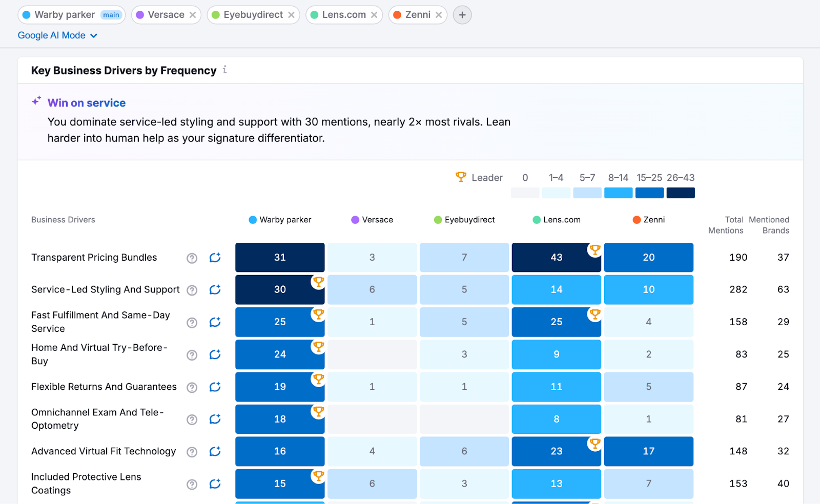This screenshot has width=820, height=504.
Task: Click Warby parker's 30 Service-Led Styling cell
Action: pos(280,290)
